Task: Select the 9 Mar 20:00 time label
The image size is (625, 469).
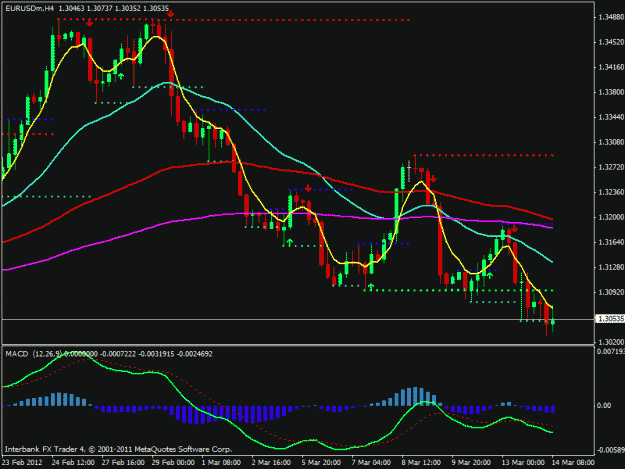Action: coord(471,463)
